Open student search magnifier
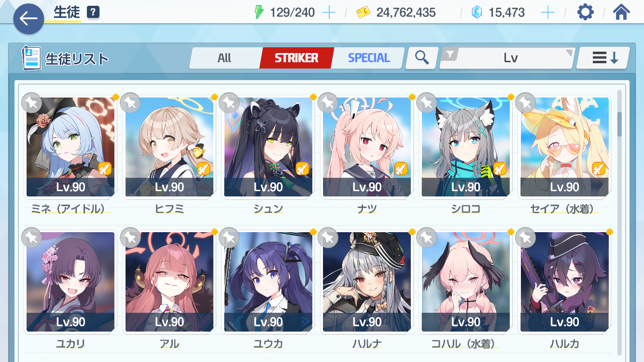 (x=422, y=58)
